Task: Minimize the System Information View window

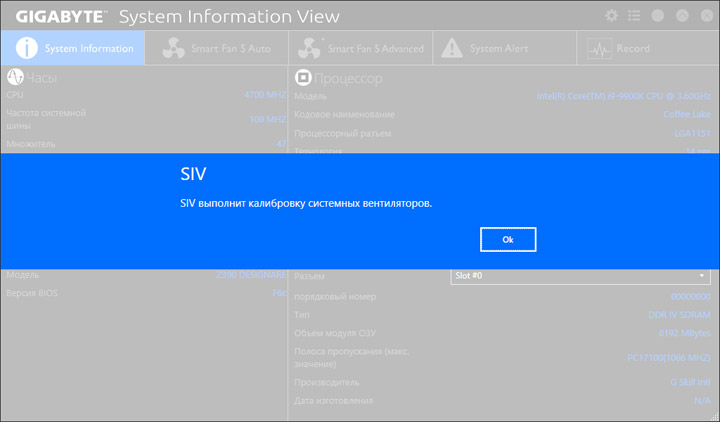Action: 658,16
